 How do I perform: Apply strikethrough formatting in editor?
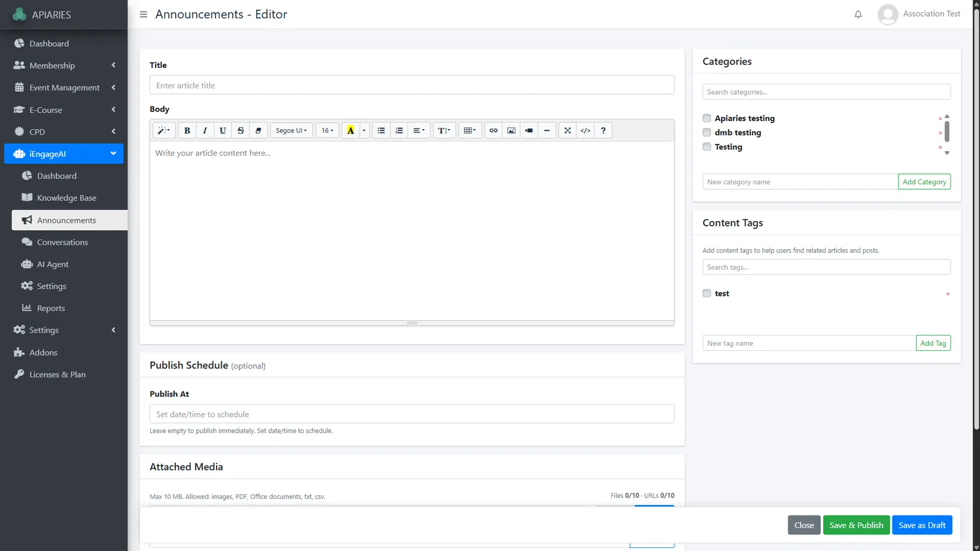coord(240,130)
